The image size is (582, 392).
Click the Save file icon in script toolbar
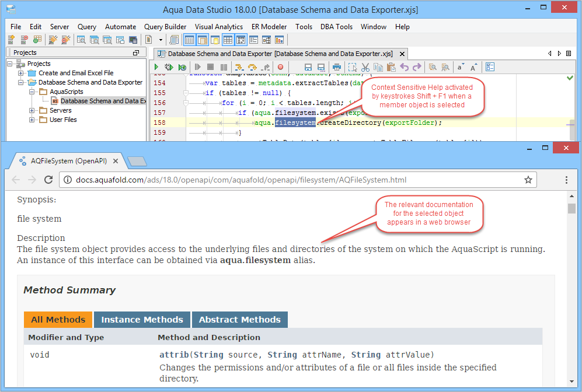click(308, 67)
